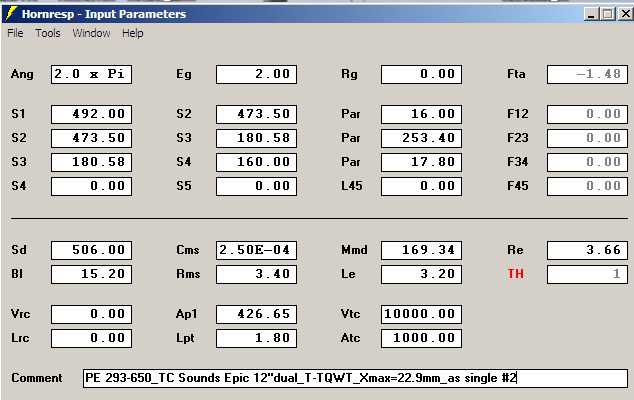Click the F34 value field

coord(587,163)
